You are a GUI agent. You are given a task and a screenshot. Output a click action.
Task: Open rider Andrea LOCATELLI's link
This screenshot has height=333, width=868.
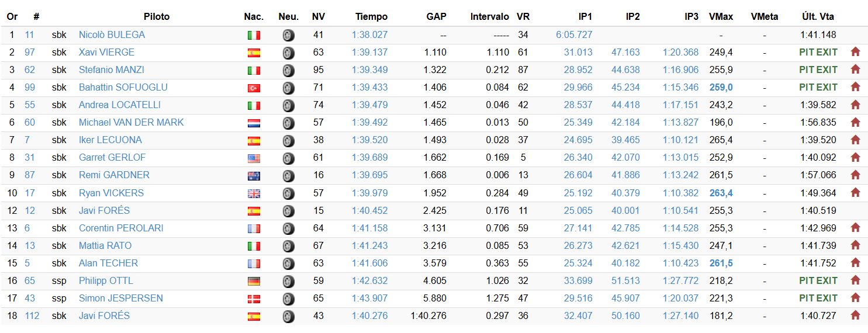tap(120, 105)
